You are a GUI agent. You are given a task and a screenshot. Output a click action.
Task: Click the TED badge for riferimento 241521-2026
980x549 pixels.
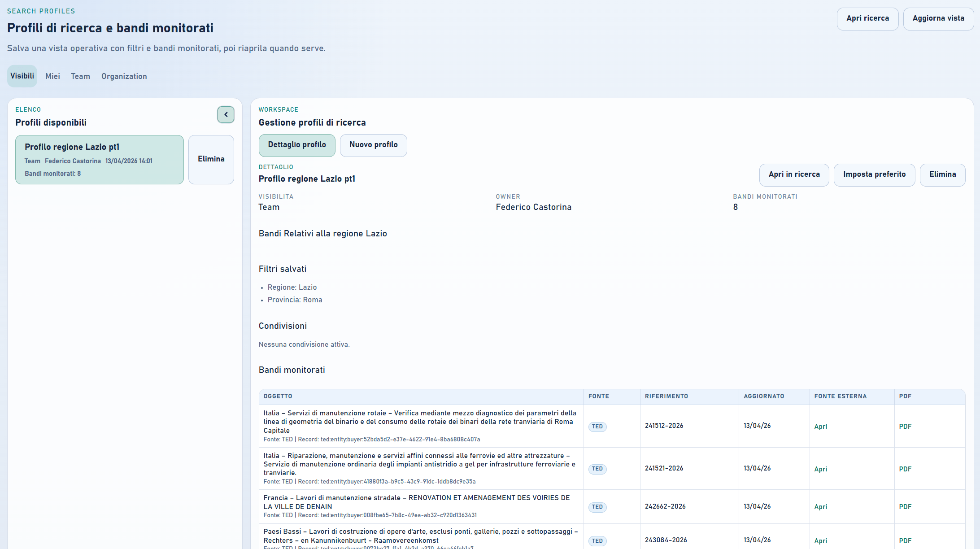click(x=597, y=469)
